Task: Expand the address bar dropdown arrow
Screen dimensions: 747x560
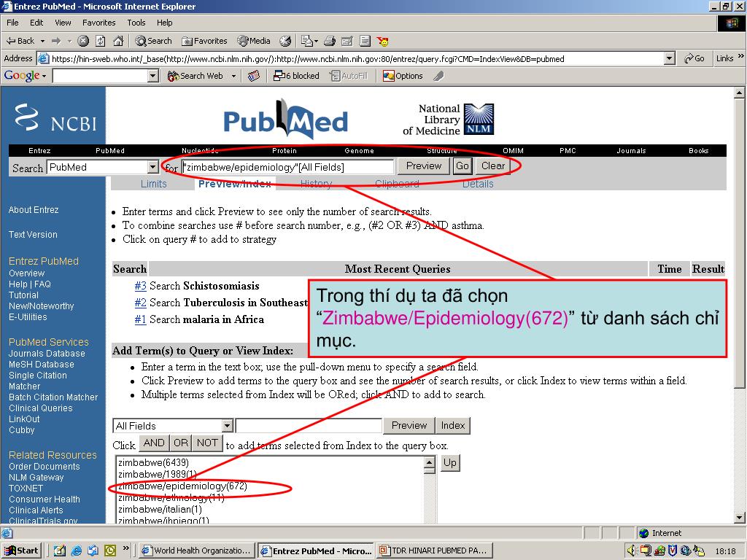Action: [x=670, y=58]
